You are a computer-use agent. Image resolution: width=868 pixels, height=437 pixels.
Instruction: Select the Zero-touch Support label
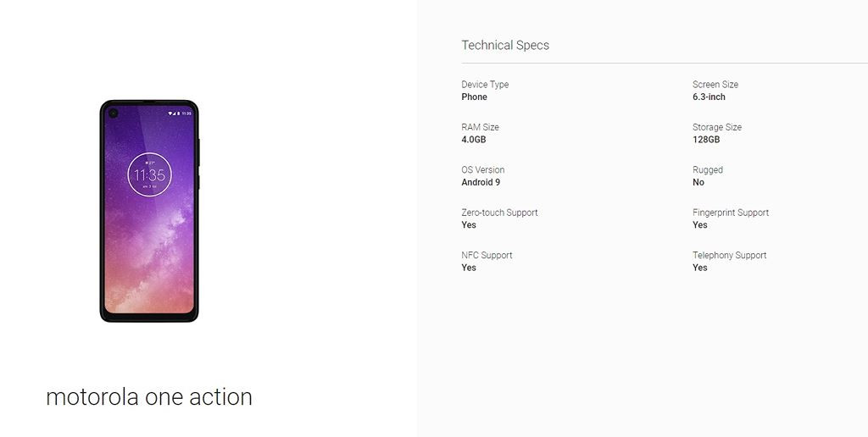[x=499, y=213]
